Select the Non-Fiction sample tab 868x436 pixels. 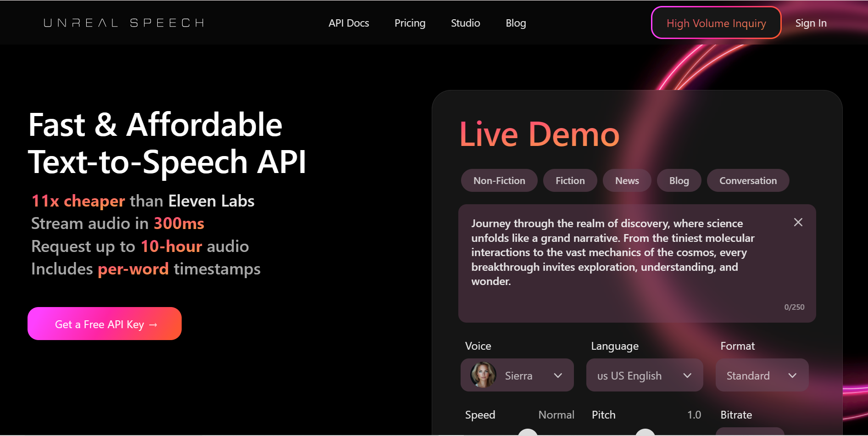[x=499, y=180]
